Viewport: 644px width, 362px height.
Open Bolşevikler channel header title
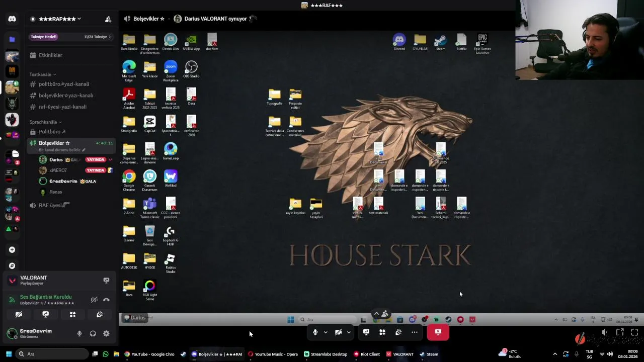click(x=148, y=19)
